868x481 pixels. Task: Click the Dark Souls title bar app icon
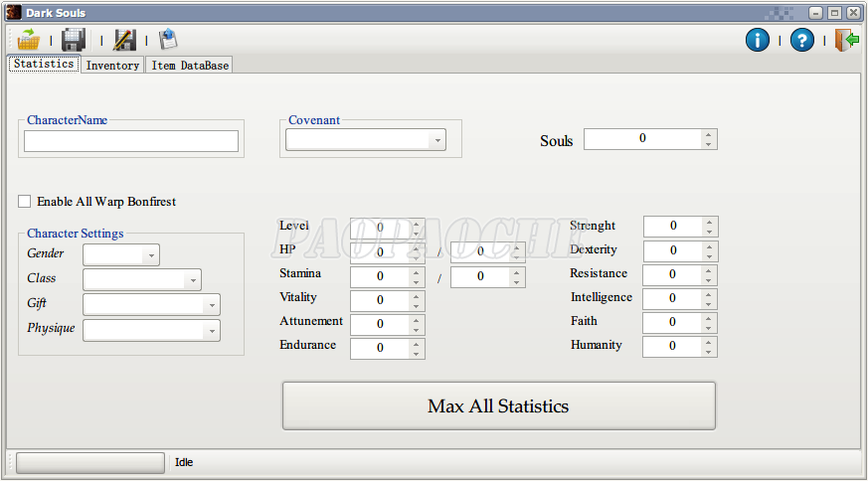(x=14, y=12)
